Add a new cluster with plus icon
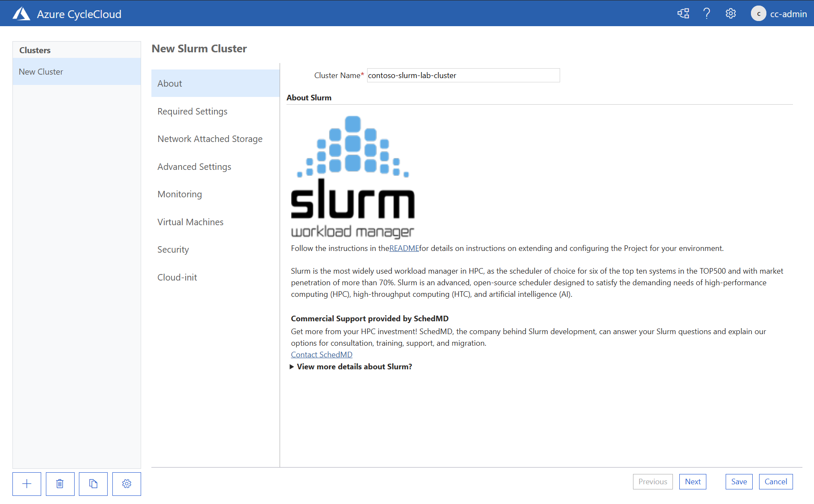Image resolution: width=814 pixels, height=504 pixels. coord(27,484)
